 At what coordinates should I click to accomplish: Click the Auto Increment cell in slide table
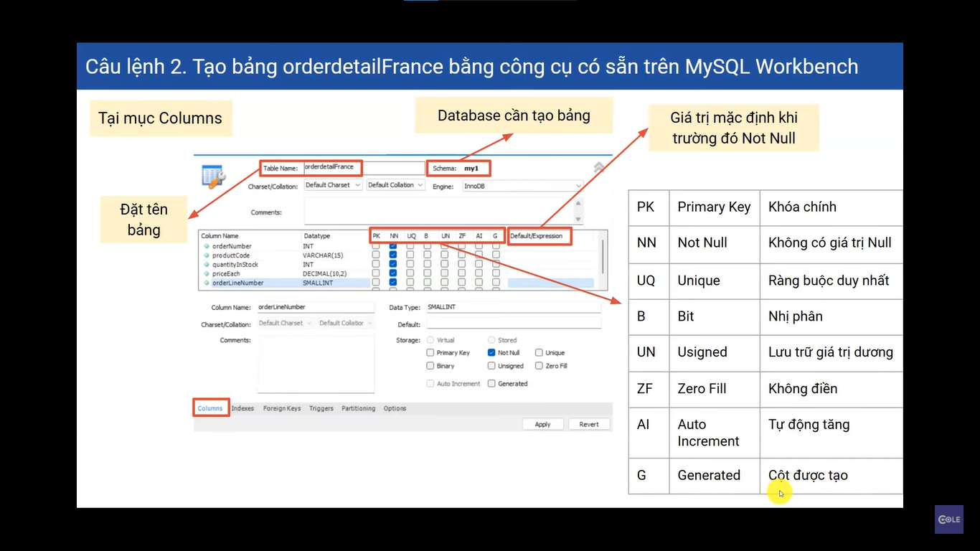click(714, 433)
